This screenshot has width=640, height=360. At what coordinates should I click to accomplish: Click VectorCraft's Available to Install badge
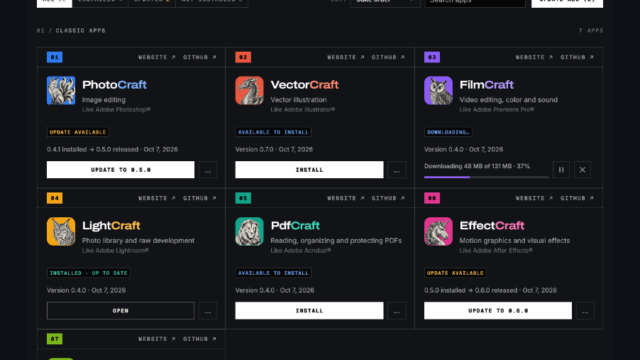point(273,132)
